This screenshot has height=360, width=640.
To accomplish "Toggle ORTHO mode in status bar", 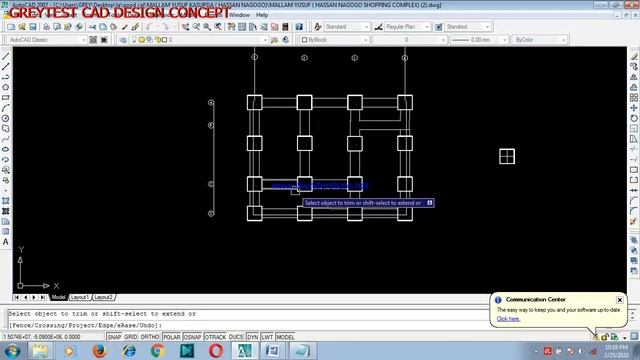I will [x=150, y=337].
